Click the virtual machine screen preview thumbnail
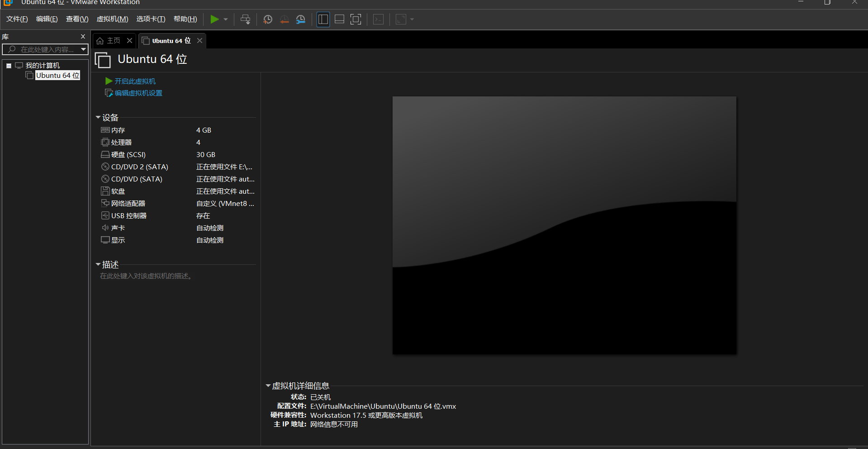The width and height of the screenshot is (868, 449). pos(564,225)
